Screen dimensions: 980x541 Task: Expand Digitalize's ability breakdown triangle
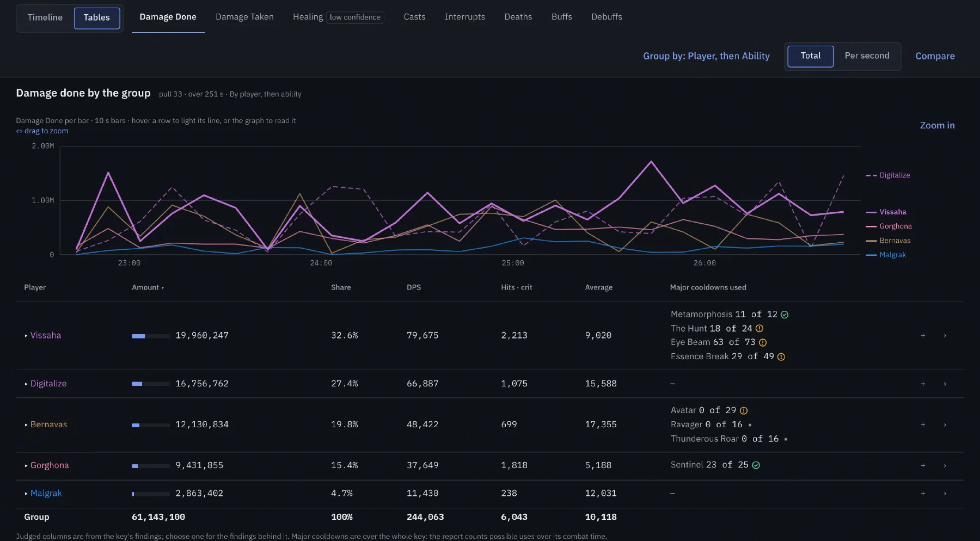(26, 384)
